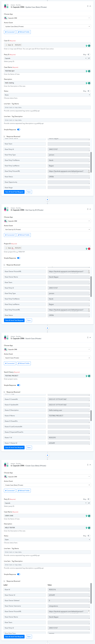This screenshot has width=95, height=644.
Task: Click the Line Item - Tag Description input in step 6
Action: (47, 565)
